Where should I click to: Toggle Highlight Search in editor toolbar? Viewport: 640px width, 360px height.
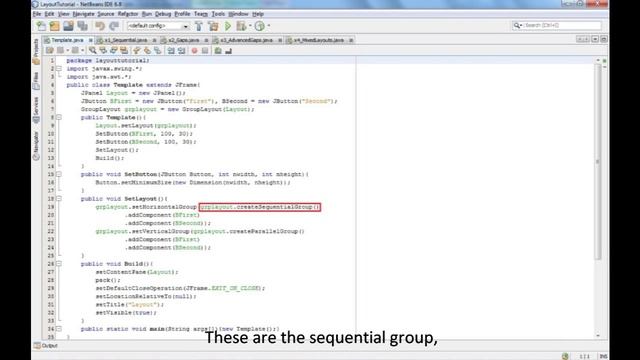(124, 51)
